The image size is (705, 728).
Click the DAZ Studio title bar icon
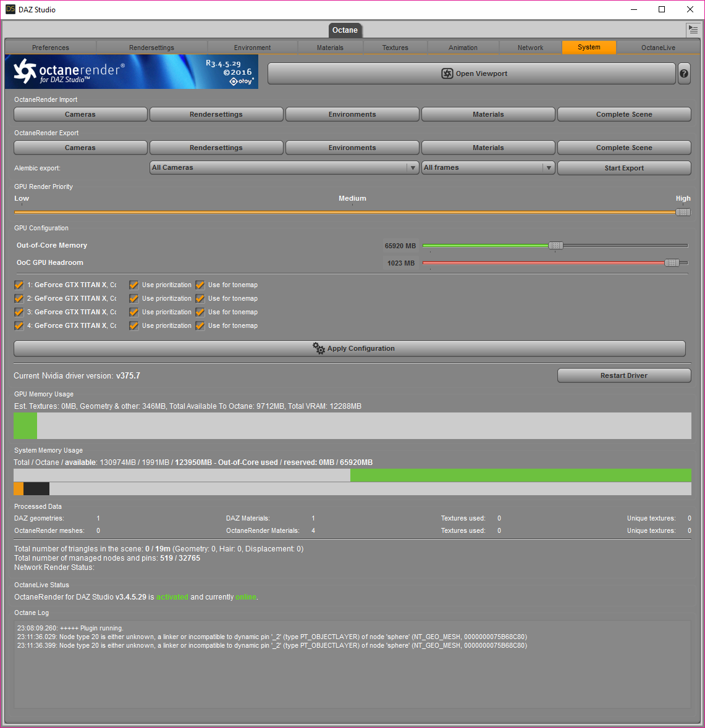[11, 9]
